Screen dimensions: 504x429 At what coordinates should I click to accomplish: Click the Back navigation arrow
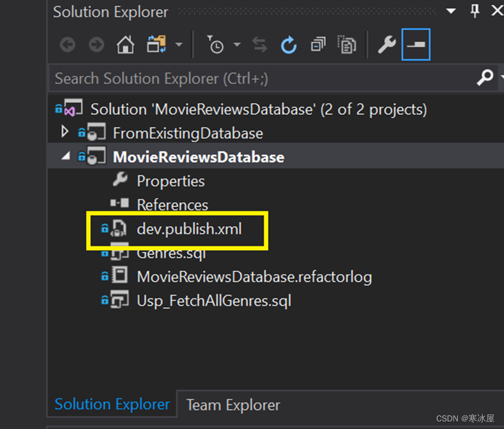coord(67,44)
